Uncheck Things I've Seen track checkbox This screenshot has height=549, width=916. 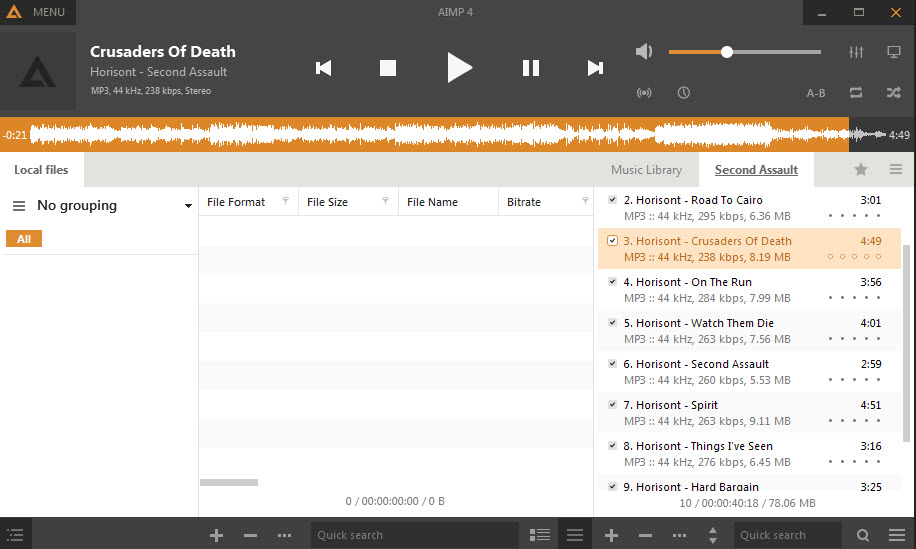(612, 446)
